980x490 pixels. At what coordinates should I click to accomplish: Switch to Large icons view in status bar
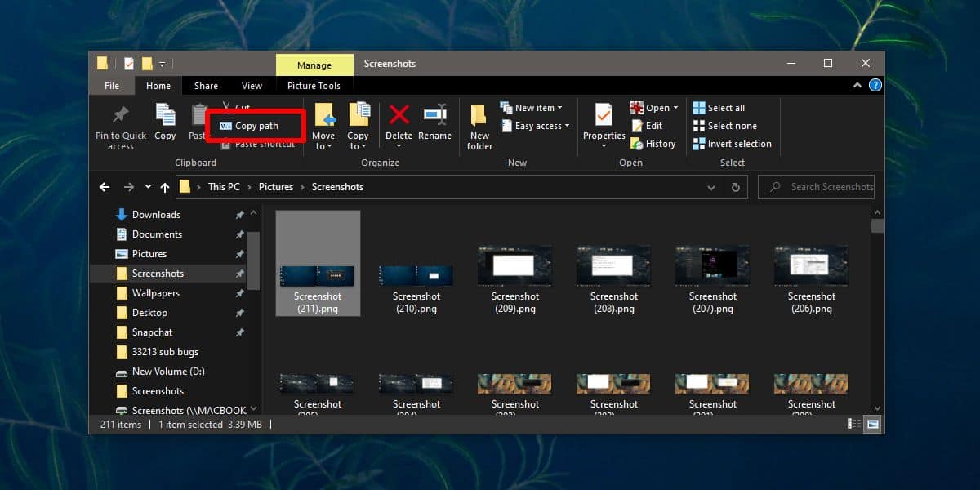(x=873, y=424)
